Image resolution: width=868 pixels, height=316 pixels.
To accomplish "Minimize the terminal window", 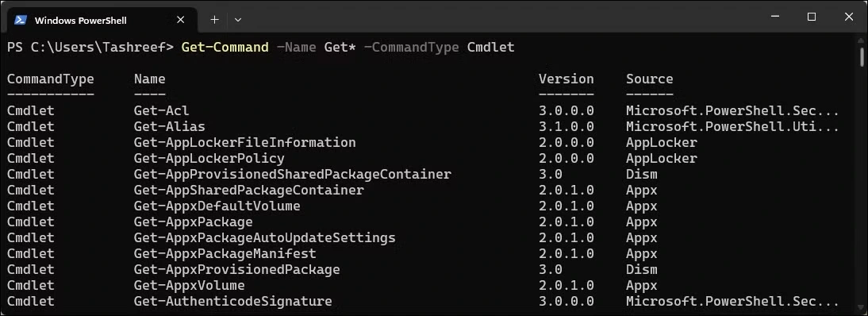I will pyautogui.click(x=774, y=17).
